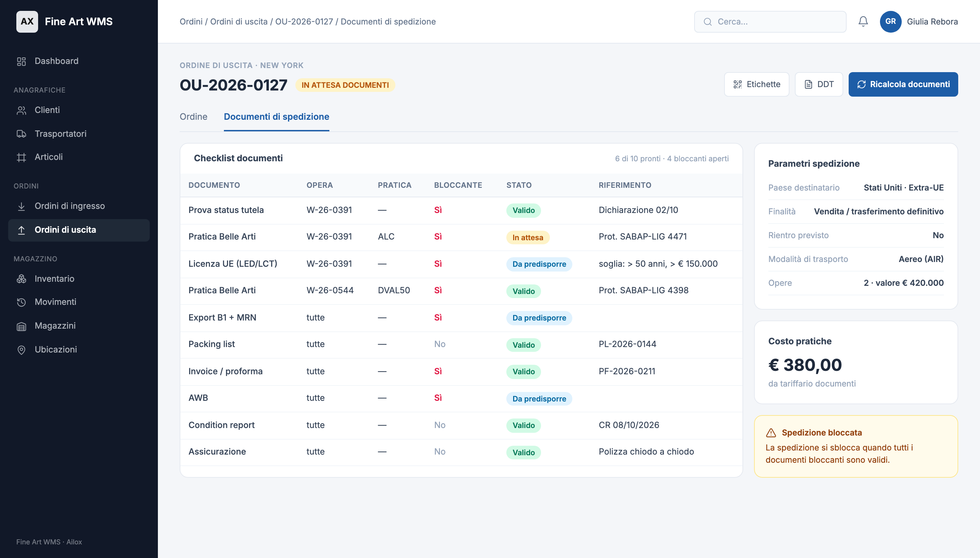Image resolution: width=980 pixels, height=558 pixels.
Task: Click the Ordini di uscita breadcrumb link
Action: pyautogui.click(x=239, y=21)
